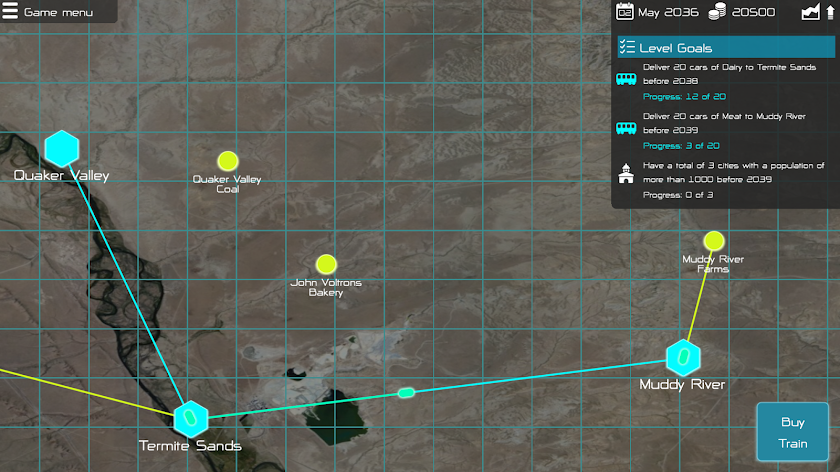Click the John Voltrons Bakery node
The width and height of the screenshot is (840, 472).
(x=326, y=264)
